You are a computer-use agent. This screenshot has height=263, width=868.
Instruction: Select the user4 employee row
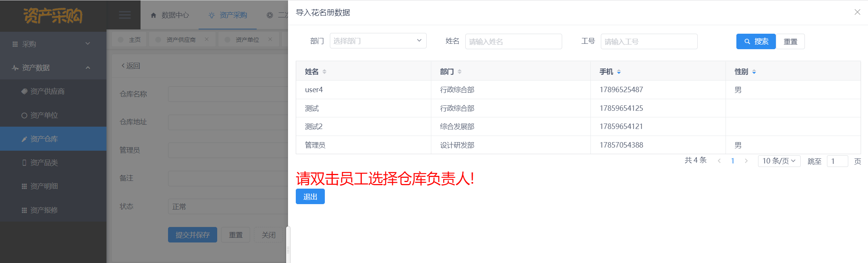click(578, 90)
